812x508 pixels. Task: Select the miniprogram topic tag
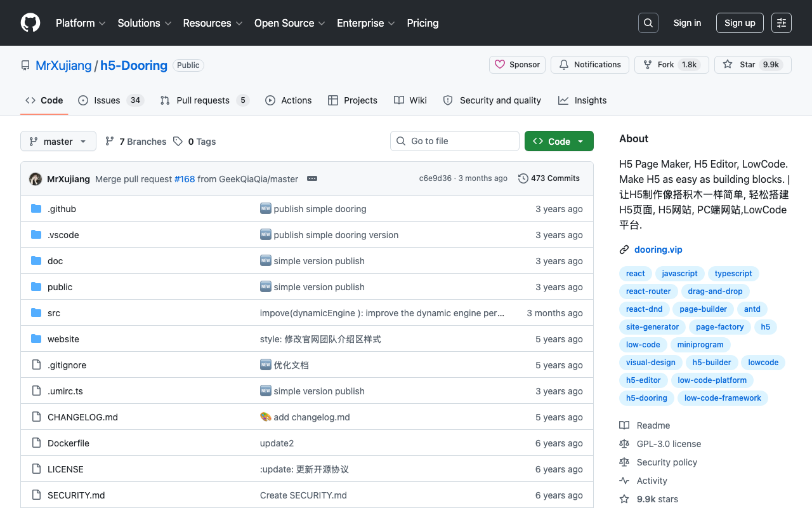pos(700,345)
